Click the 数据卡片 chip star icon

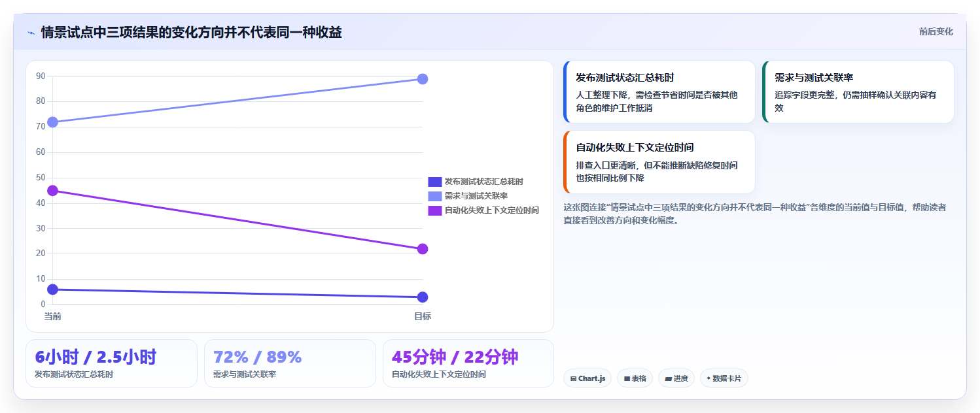point(709,378)
